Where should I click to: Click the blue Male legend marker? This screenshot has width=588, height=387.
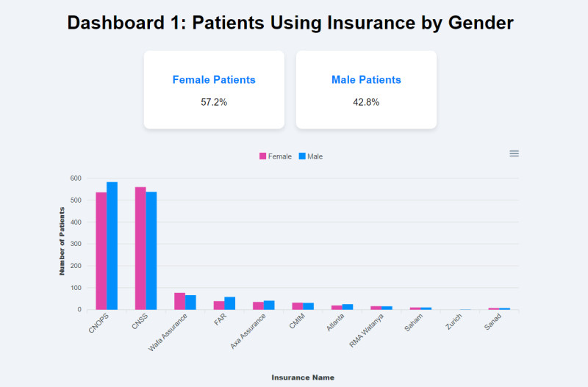click(x=302, y=156)
